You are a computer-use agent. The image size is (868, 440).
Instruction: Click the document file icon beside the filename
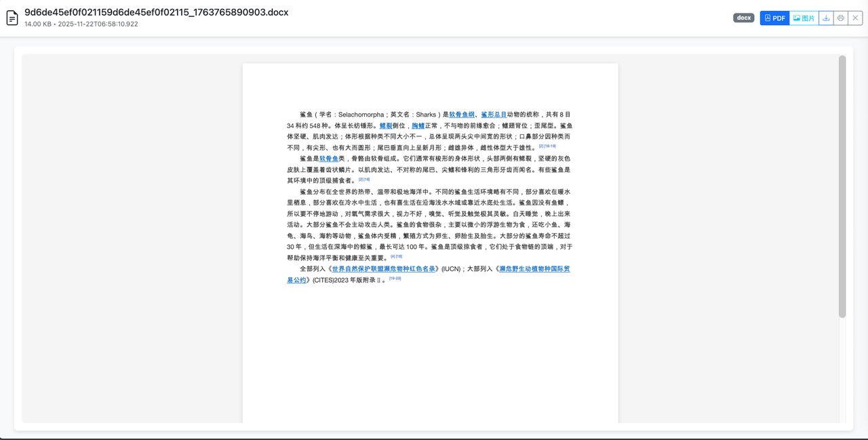click(x=12, y=18)
